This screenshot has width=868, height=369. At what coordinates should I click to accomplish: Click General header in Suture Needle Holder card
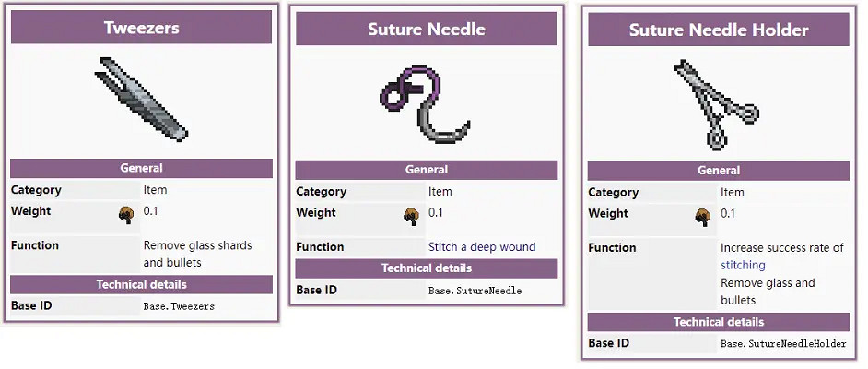[718, 171]
